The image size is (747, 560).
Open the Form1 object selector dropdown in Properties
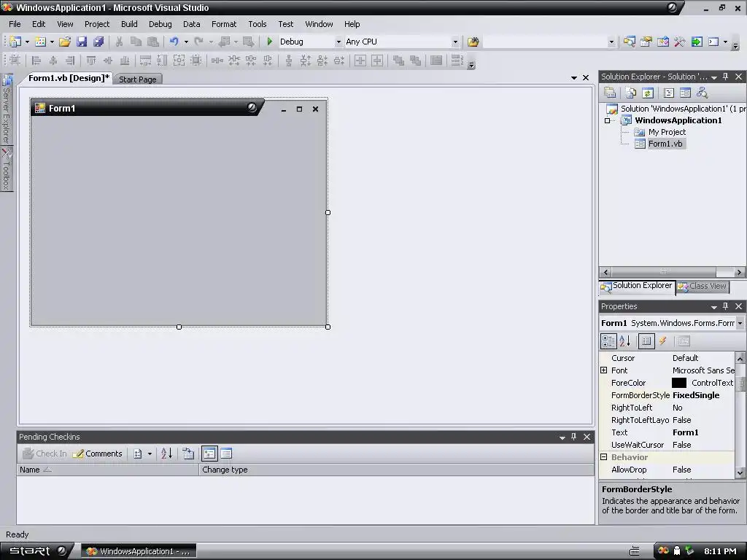(x=740, y=323)
